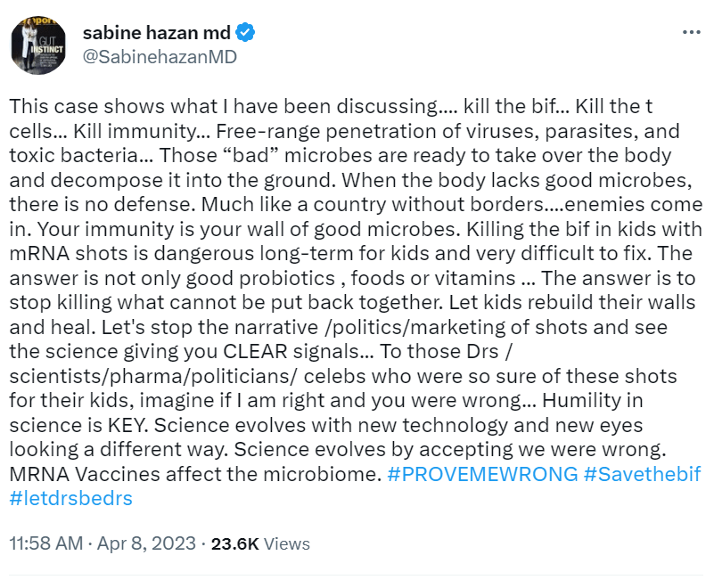Screen dimensions: 714x588
Task: Open the 23.6K Views count
Action: point(260,543)
